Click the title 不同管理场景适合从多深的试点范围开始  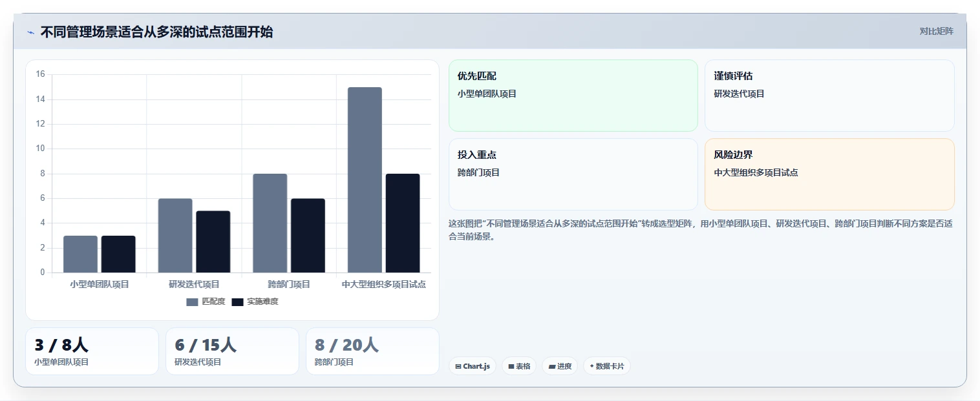(x=156, y=32)
